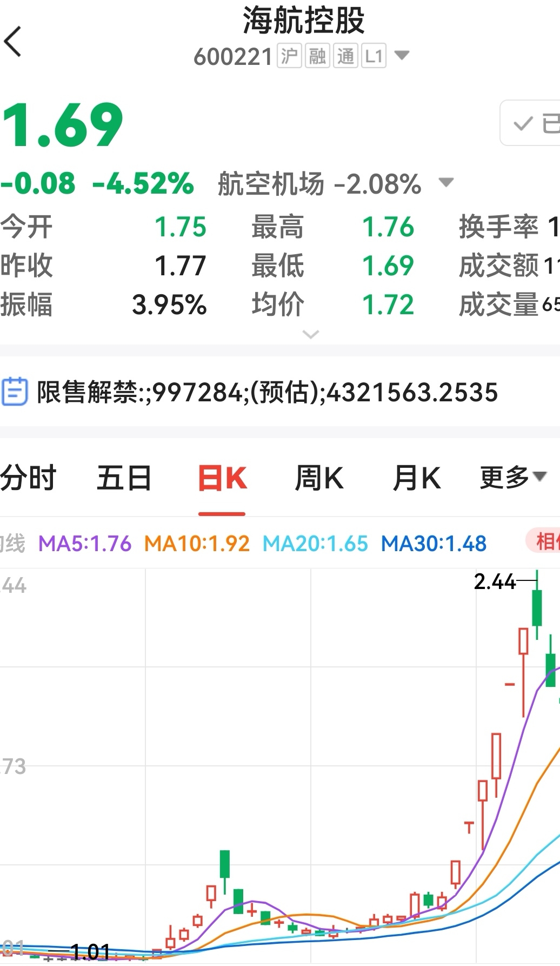Tap the 成交额 label

tap(498, 266)
